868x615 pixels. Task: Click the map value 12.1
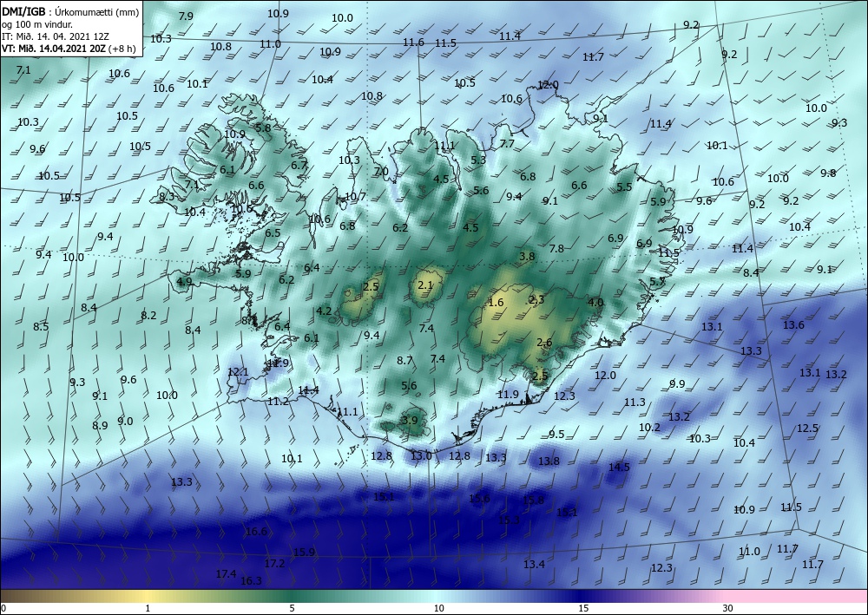(238, 372)
